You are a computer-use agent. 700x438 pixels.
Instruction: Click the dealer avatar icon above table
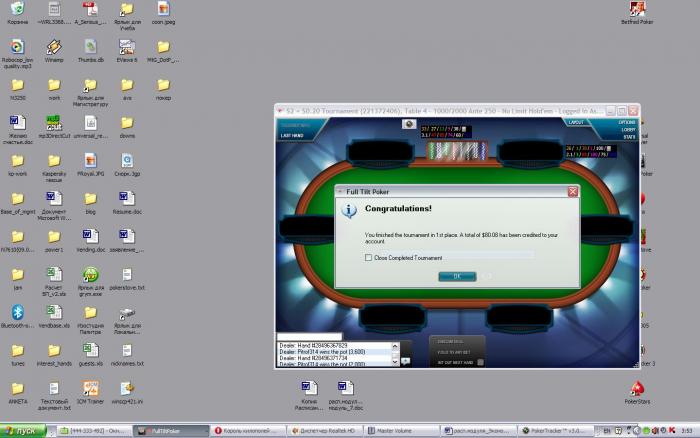(408, 124)
